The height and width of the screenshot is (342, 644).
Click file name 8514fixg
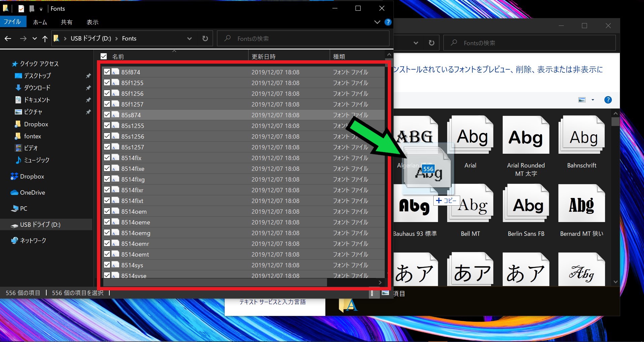(x=133, y=180)
